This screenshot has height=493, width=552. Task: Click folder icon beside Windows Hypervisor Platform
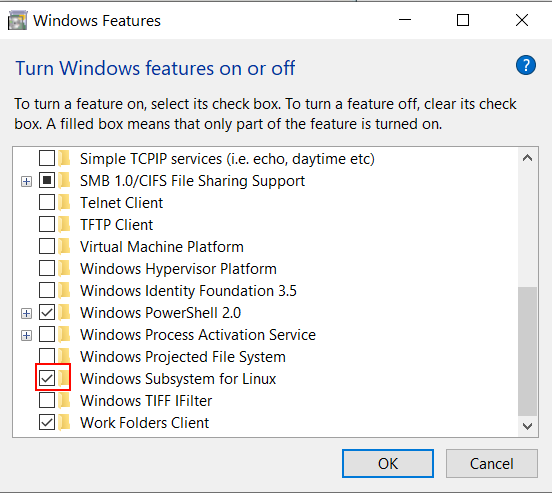pyautogui.click(x=64, y=268)
